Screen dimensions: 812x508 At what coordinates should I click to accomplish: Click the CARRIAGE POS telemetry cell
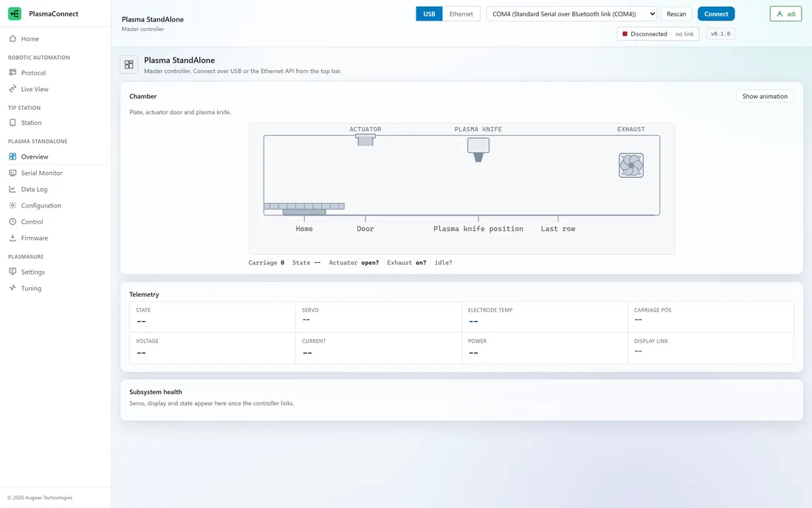click(x=710, y=317)
